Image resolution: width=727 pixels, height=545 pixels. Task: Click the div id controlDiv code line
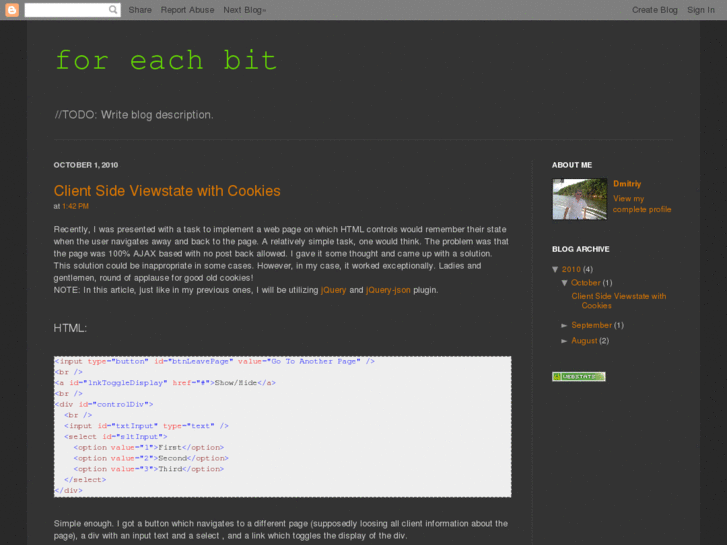[x=104, y=404]
